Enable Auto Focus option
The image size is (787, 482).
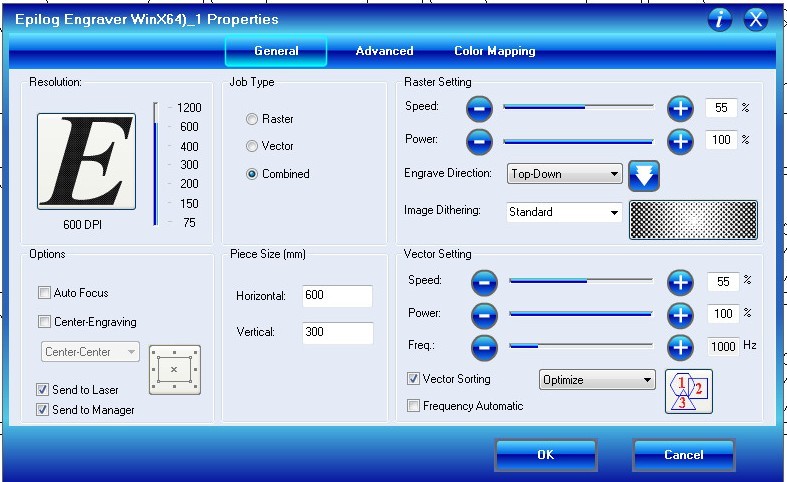(x=44, y=293)
